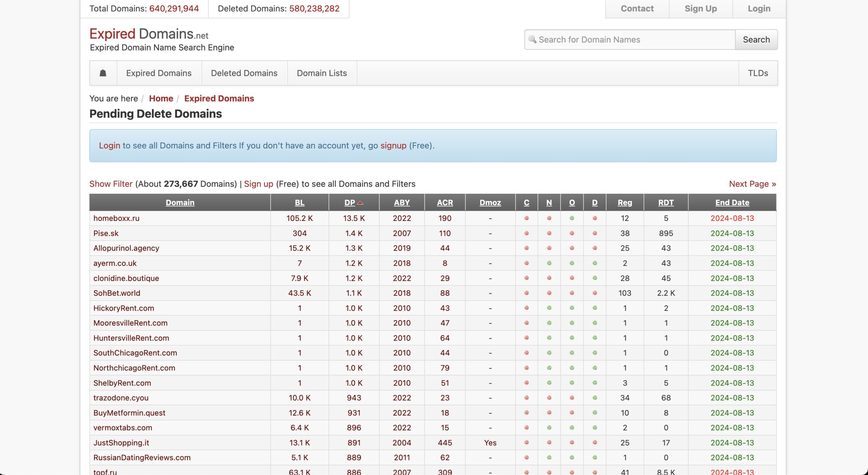Click the Sign Up link
Viewport: 868px width, 475px height.
click(x=701, y=9)
